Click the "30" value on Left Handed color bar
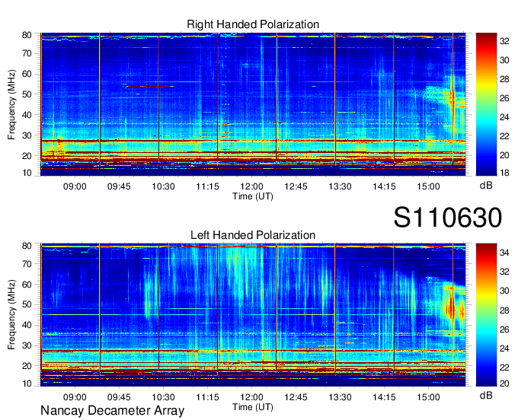 504,291
